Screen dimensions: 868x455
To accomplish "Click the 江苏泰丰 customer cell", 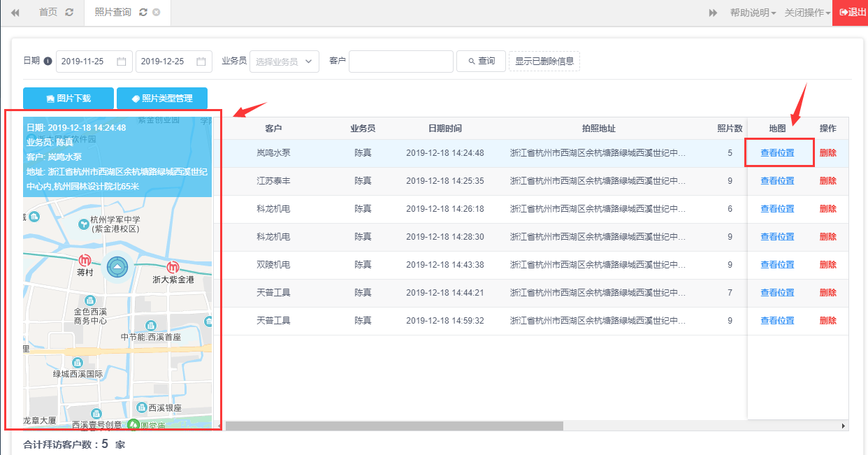I will click(x=273, y=180).
